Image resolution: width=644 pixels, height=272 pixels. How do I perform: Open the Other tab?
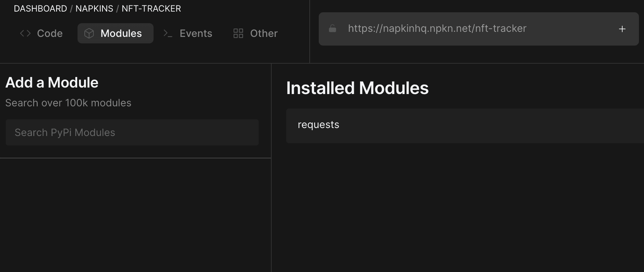point(255,33)
